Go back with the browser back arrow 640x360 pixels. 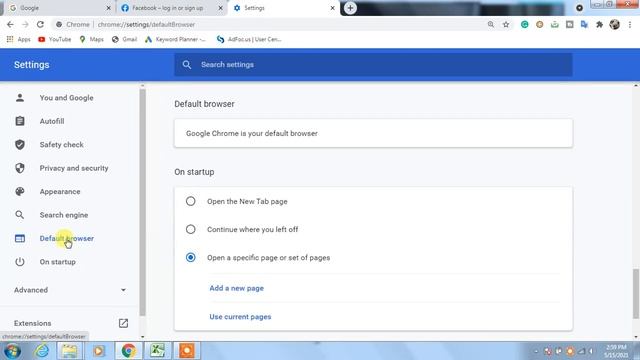point(10,24)
